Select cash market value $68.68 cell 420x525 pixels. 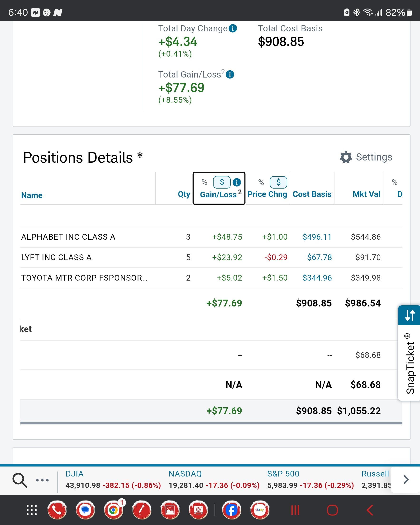(368, 355)
